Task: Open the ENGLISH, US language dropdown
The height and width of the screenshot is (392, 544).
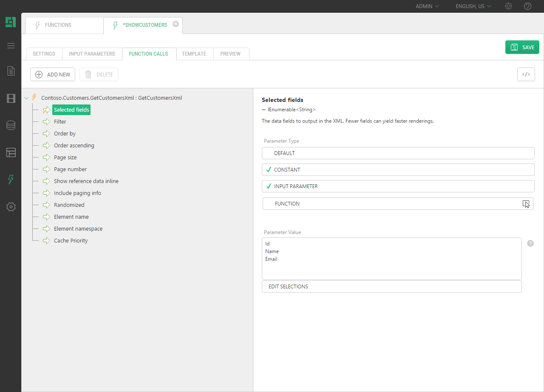Action: [473, 6]
